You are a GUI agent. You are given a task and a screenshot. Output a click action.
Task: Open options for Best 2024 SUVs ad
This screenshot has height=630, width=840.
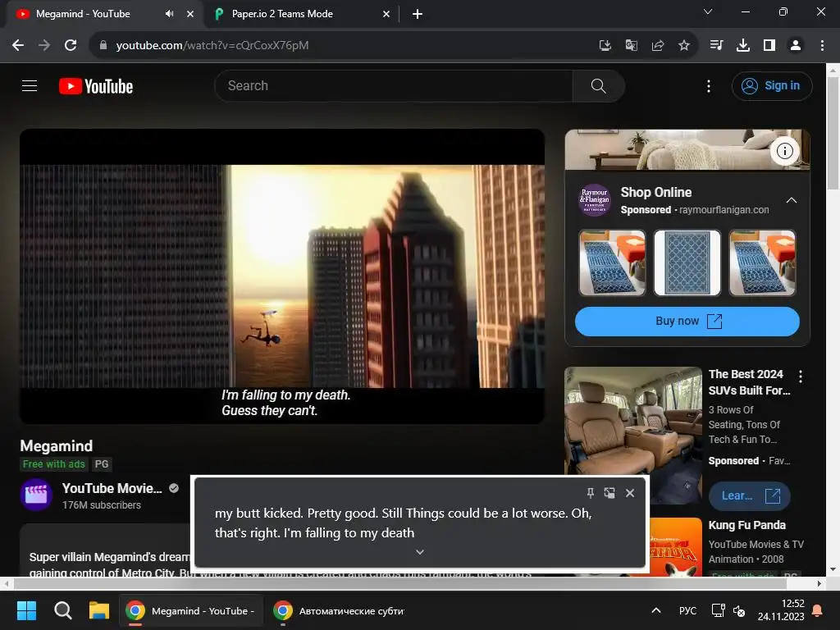pos(801,376)
